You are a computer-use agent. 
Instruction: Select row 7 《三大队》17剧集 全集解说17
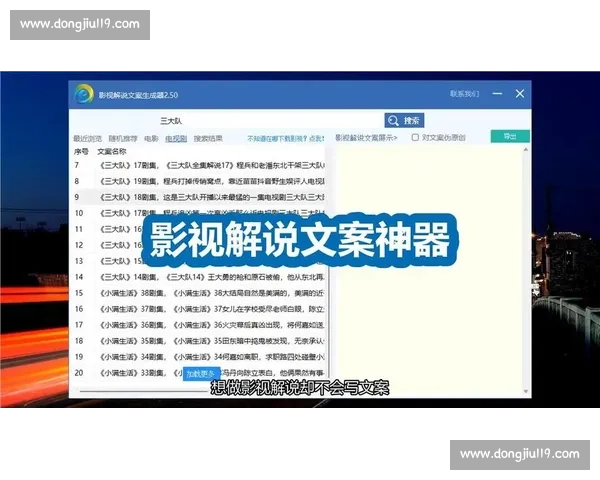click(199, 165)
